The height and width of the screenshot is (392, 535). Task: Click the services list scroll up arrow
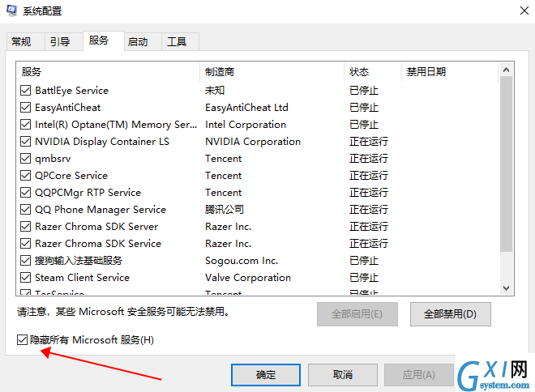tap(507, 70)
